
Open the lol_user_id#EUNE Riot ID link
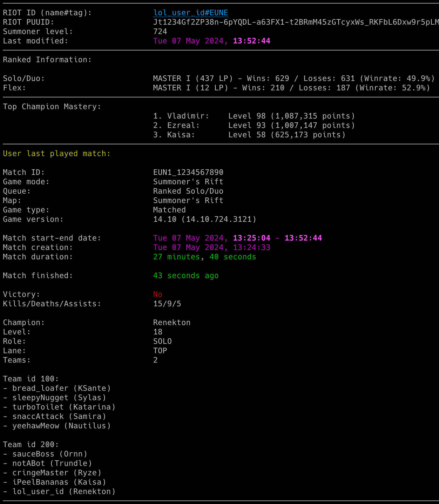click(x=190, y=13)
